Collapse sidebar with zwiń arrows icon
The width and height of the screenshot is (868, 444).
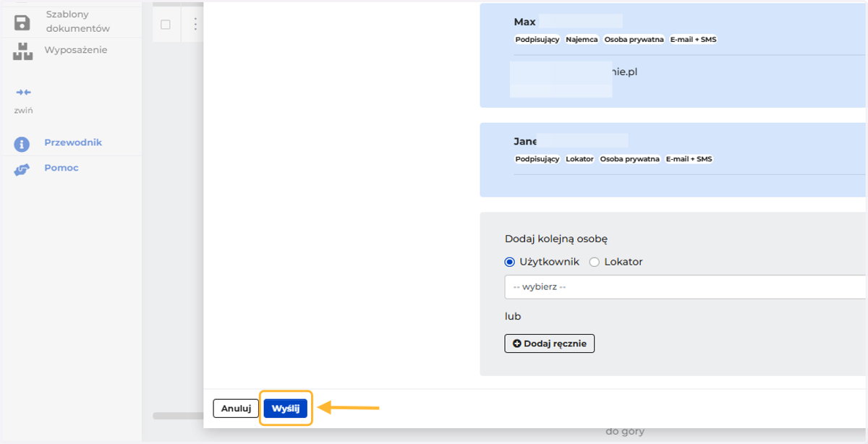point(23,93)
